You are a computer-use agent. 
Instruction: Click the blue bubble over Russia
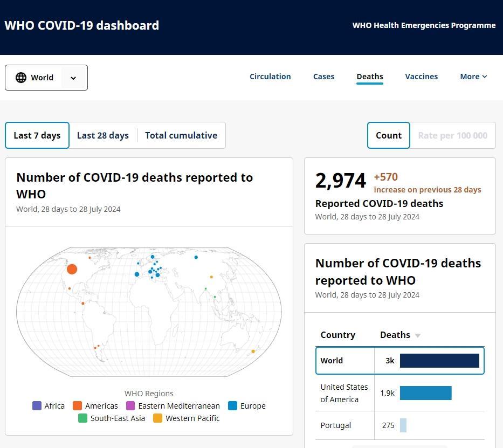click(196, 257)
